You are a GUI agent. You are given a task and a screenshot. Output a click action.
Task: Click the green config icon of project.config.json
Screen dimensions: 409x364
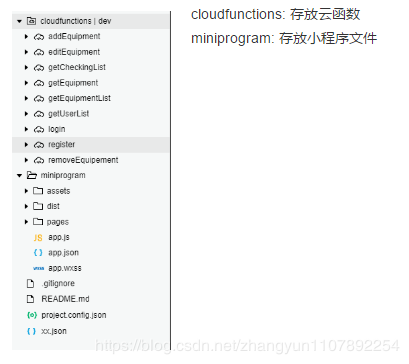(32, 315)
